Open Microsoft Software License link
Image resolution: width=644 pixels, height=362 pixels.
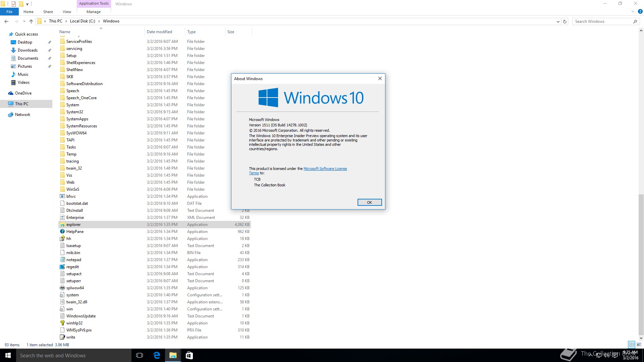325,169
